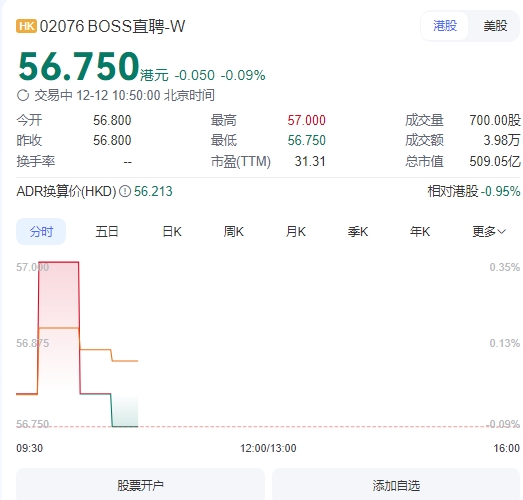Click the 最低 value 56.750
The width and height of the screenshot is (523, 500).
pyautogui.click(x=307, y=140)
